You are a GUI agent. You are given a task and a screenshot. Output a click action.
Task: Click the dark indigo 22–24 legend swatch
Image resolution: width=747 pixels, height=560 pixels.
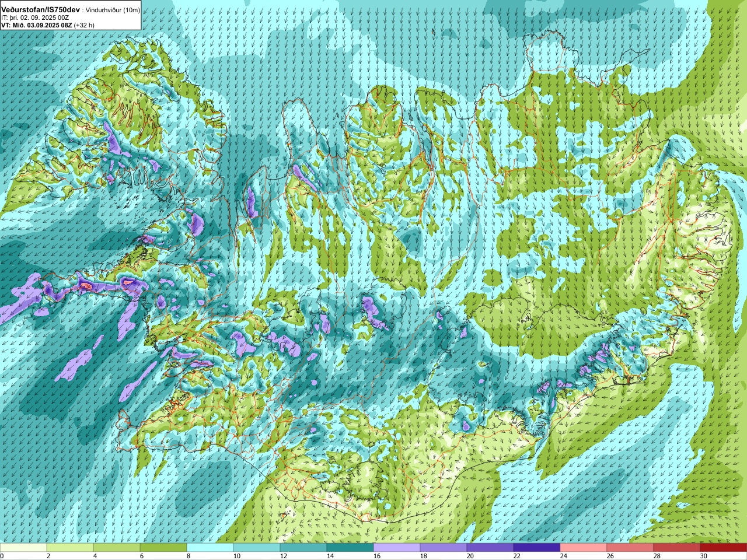[x=537, y=548]
